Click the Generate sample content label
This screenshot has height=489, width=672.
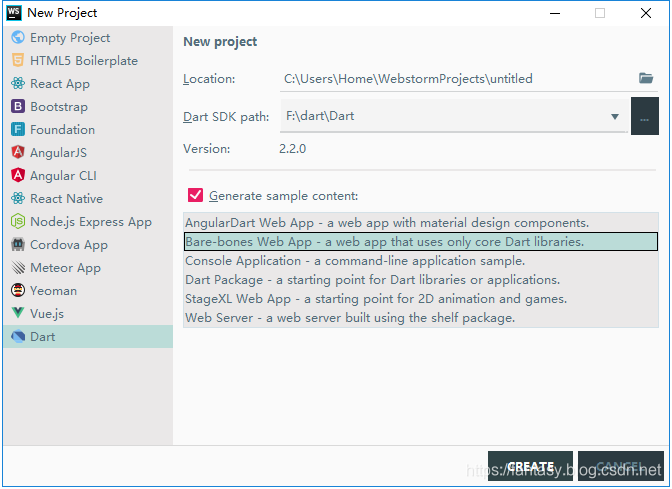(x=283, y=196)
